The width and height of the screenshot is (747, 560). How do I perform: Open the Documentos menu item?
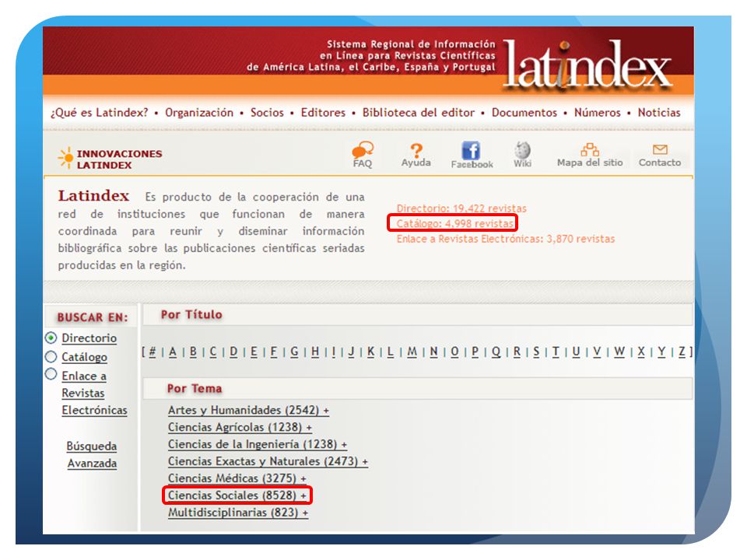pos(524,113)
